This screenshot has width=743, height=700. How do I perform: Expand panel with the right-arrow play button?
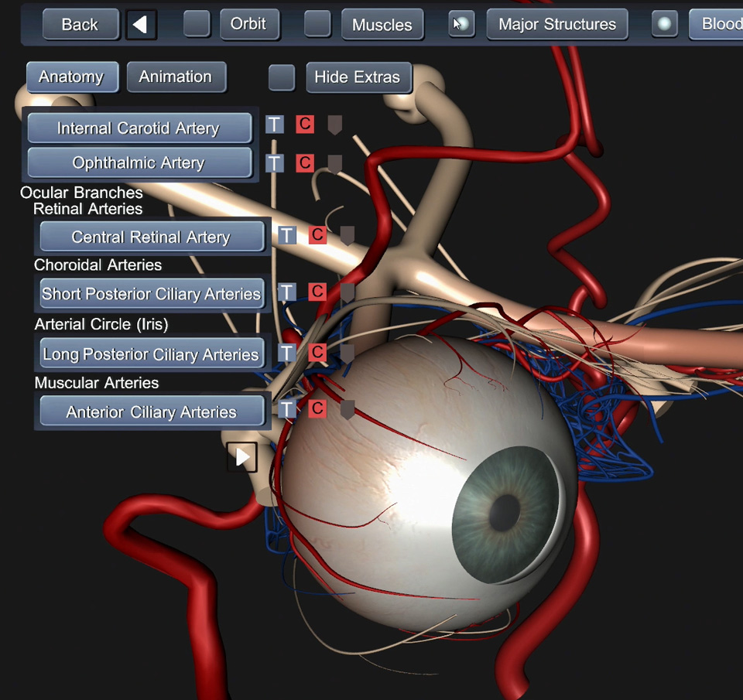pyautogui.click(x=242, y=457)
